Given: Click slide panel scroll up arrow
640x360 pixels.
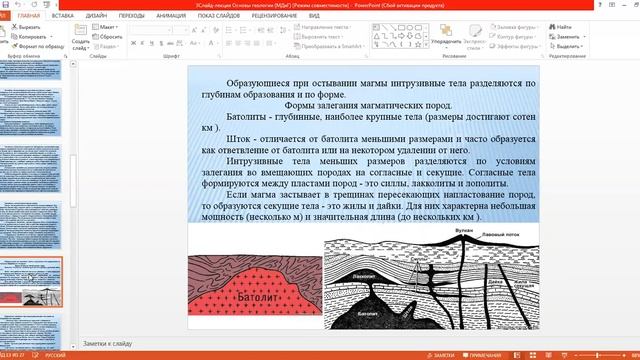Looking at the screenshot, I should (73, 64).
